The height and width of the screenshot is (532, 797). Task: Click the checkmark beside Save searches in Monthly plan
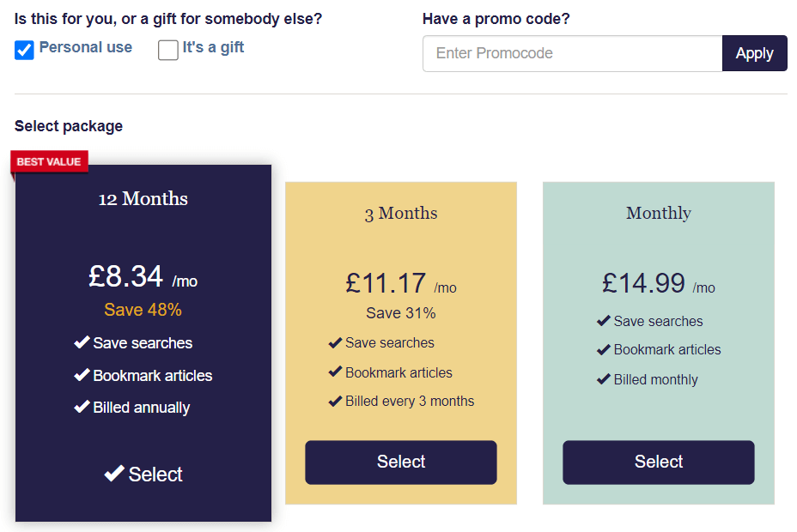(604, 321)
